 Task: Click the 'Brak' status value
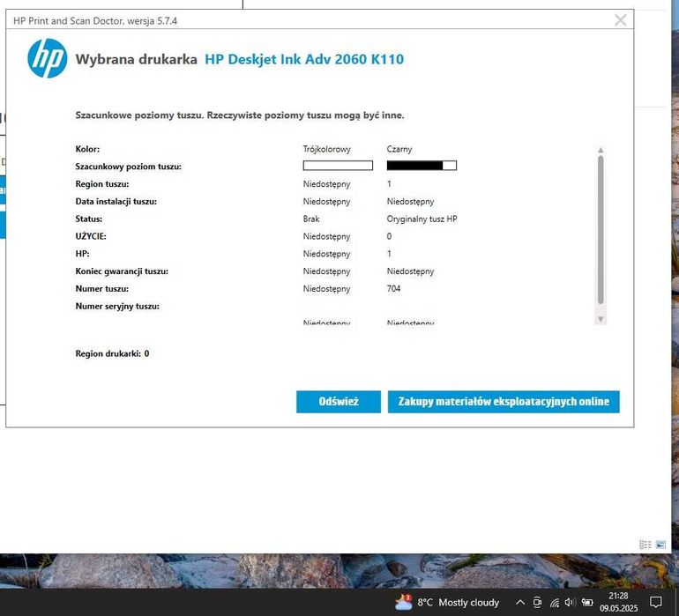pyautogui.click(x=311, y=219)
